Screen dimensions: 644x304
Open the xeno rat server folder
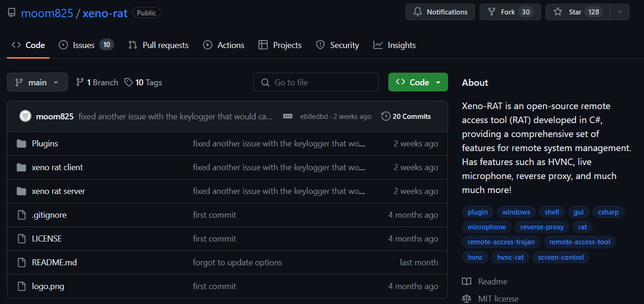tap(58, 191)
